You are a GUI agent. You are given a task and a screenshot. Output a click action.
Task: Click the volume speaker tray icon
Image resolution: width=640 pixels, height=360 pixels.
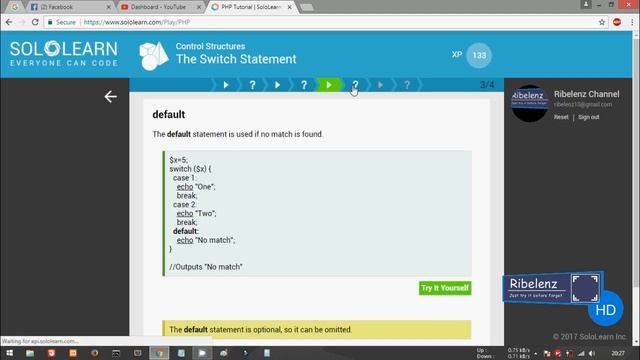pos(592,353)
